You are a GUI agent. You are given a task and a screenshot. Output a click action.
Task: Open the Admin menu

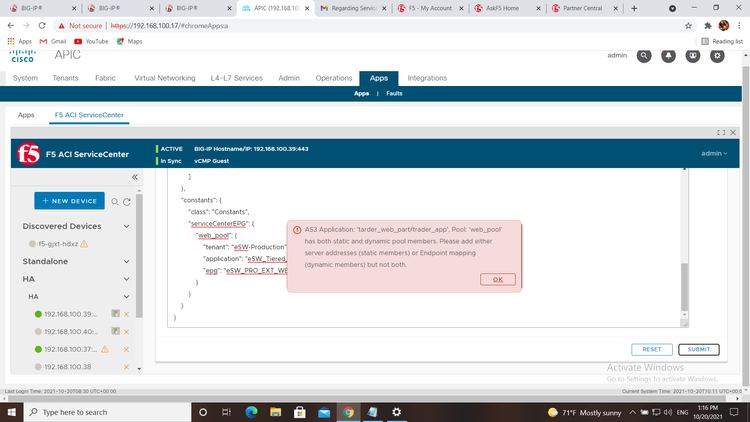click(289, 78)
